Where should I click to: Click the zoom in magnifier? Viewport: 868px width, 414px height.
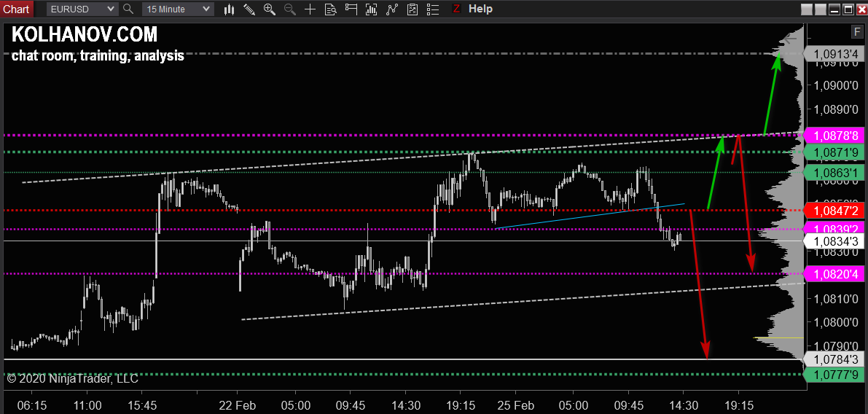[x=270, y=9]
